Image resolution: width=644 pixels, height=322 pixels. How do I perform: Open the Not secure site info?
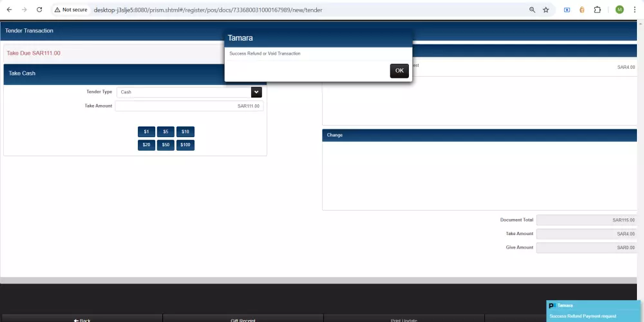pos(71,10)
